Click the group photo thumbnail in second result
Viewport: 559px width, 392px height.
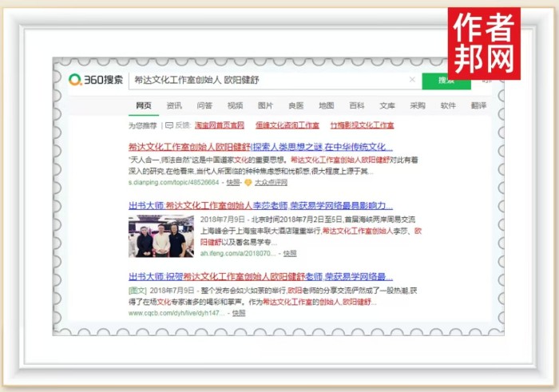pos(161,236)
